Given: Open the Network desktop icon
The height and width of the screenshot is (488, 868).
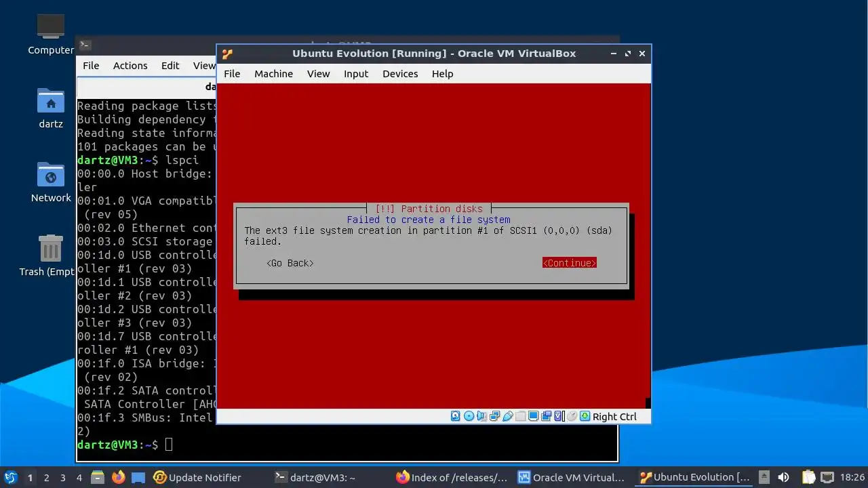Looking at the screenshot, I should (51, 175).
